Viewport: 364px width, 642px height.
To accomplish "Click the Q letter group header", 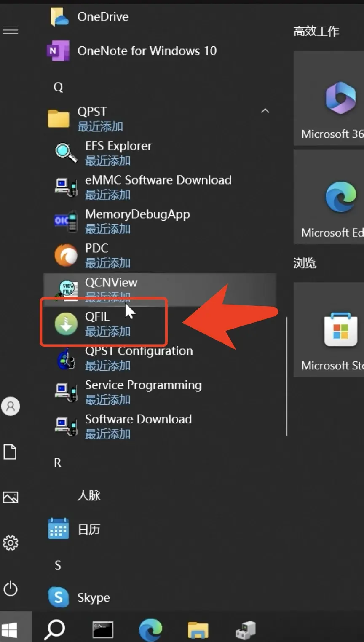I will tap(58, 87).
